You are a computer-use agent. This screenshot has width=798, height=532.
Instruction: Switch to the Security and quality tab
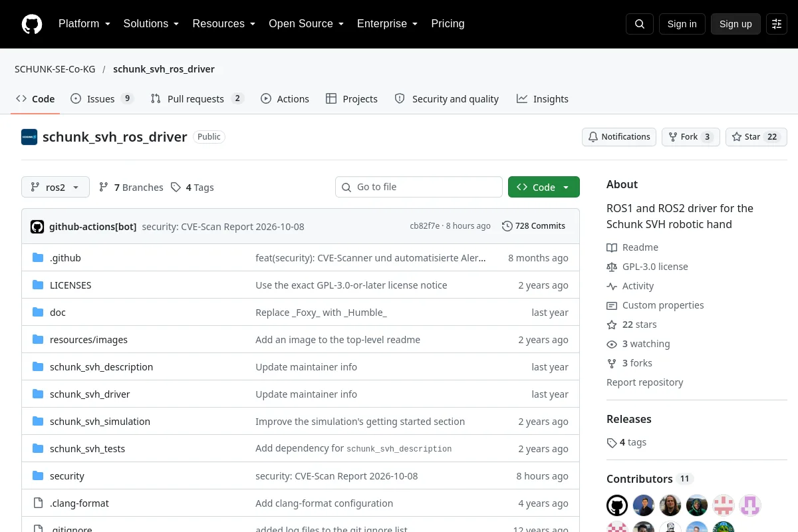coord(446,99)
